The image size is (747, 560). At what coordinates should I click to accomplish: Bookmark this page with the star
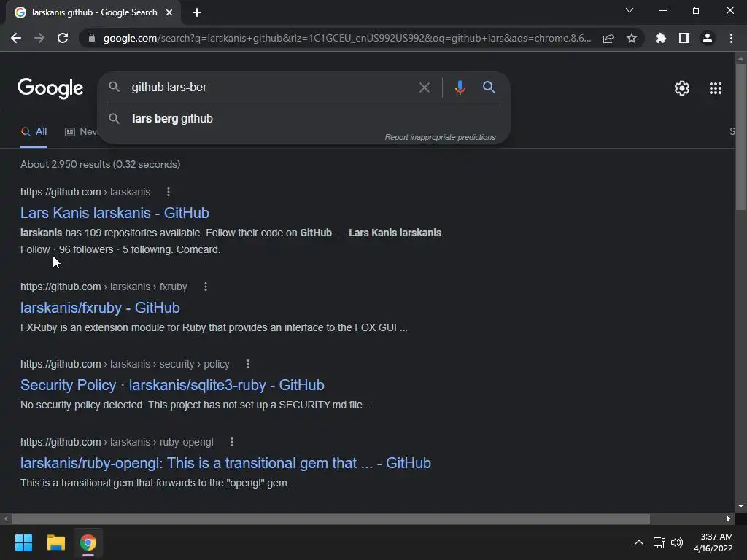tap(632, 38)
